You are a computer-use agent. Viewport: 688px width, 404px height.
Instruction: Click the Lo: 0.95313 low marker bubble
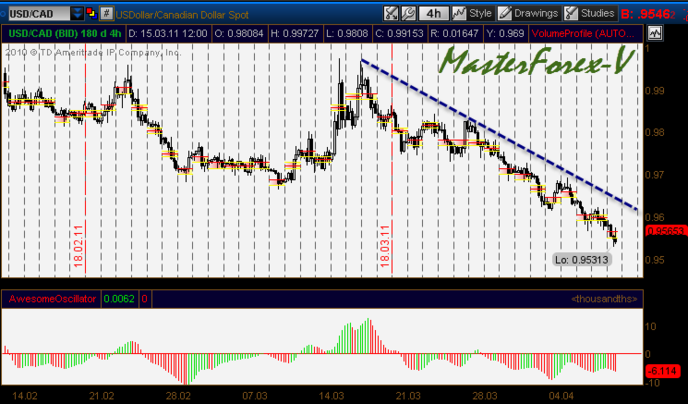(x=582, y=260)
